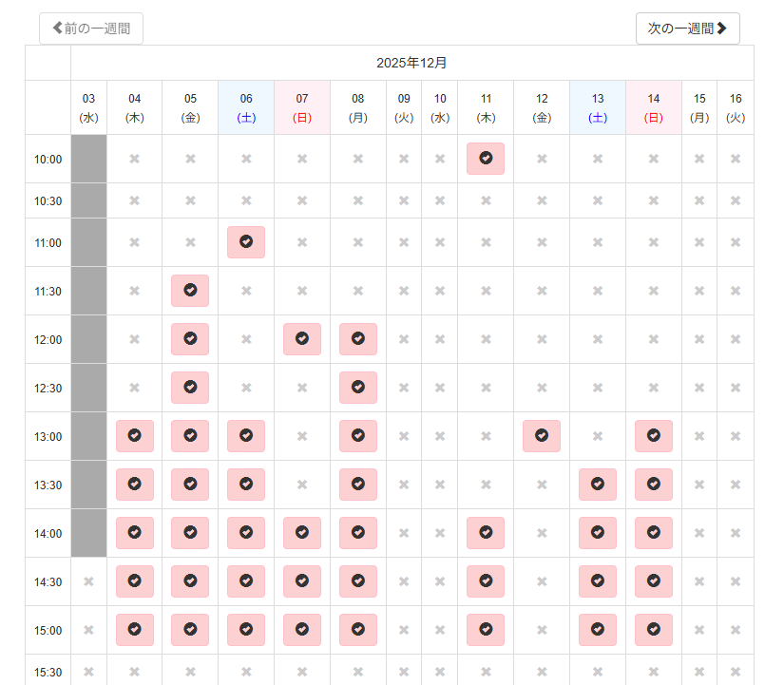Pick the 11 (木) 14:00 available slot
Image resolution: width=784 pixels, height=685 pixels.
486,533
